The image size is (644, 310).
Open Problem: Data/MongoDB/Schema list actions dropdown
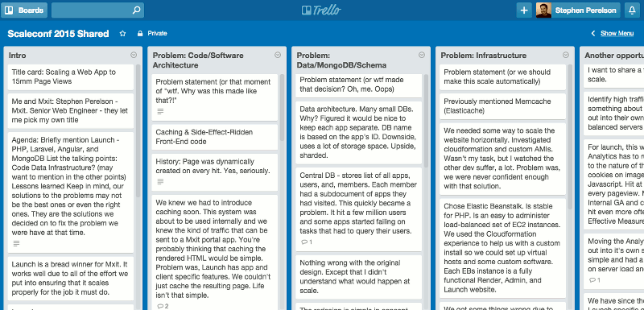pos(422,55)
